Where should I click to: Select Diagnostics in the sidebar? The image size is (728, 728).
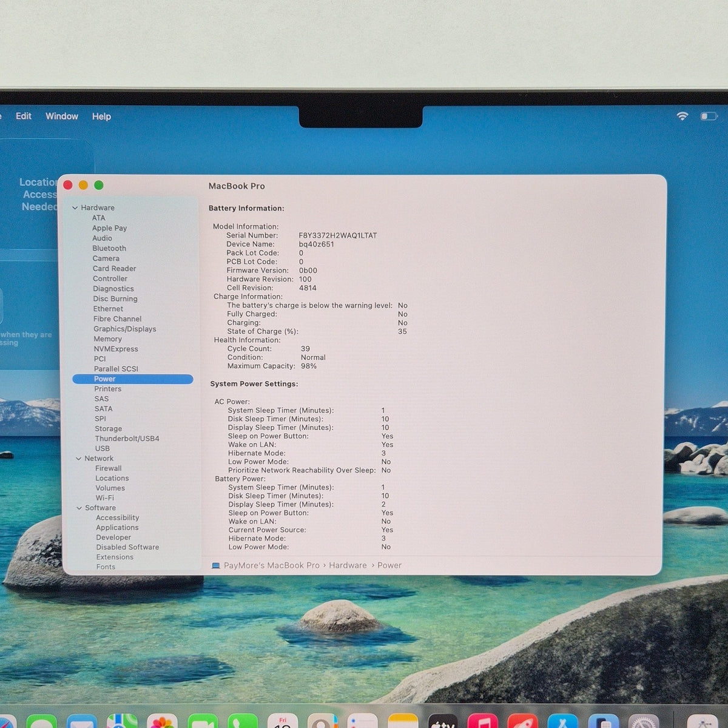[x=113, y=289]
